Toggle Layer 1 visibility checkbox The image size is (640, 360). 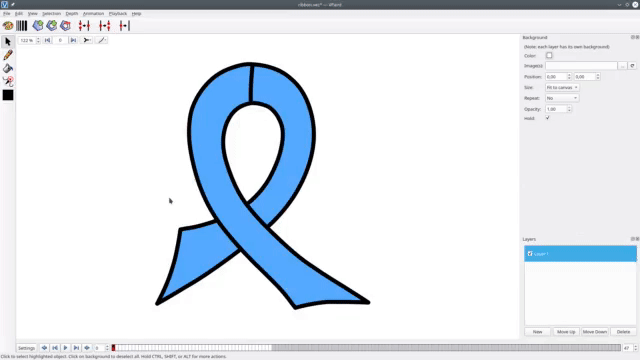tap(530, 253)
